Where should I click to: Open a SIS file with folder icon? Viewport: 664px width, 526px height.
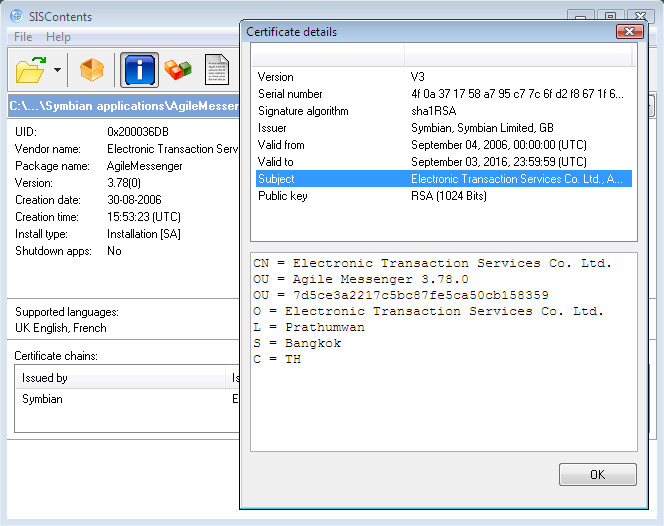(30, 70)
